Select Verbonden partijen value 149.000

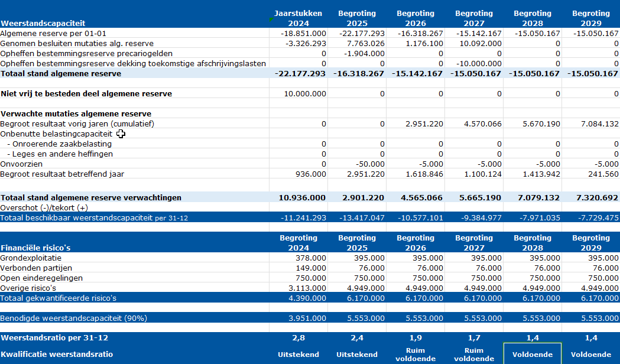tap(311, 268)
